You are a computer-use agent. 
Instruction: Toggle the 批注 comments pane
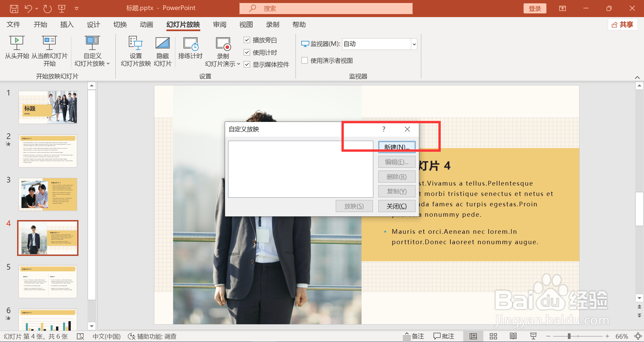tap(443, 336)
